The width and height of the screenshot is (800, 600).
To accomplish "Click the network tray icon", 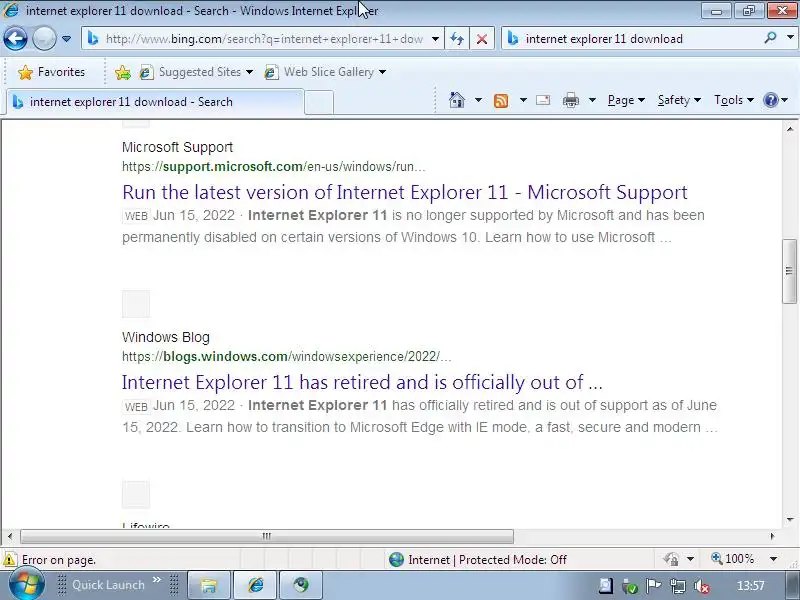I will 678,586.
